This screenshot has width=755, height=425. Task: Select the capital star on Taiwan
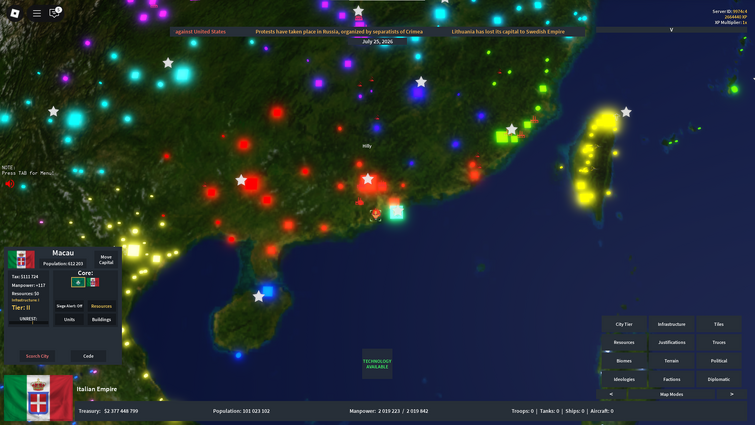pyautogui.click(x=625, y=112)
